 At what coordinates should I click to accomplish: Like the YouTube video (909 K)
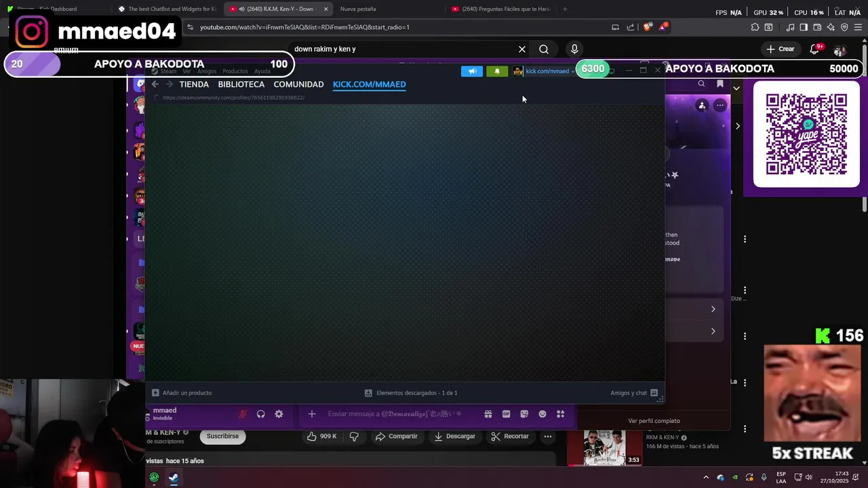pos(322,436)
